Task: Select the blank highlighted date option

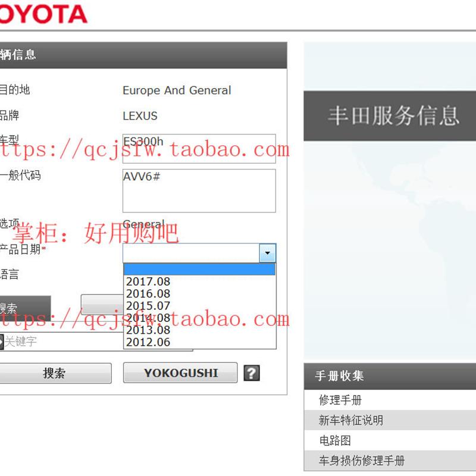Action: point(199,270)
